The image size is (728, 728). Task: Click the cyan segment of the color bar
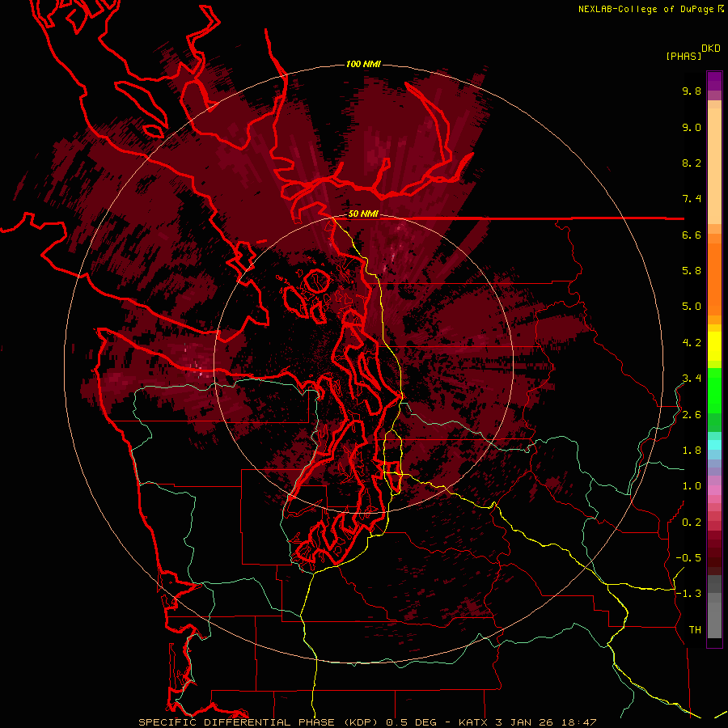click(714, 445)
